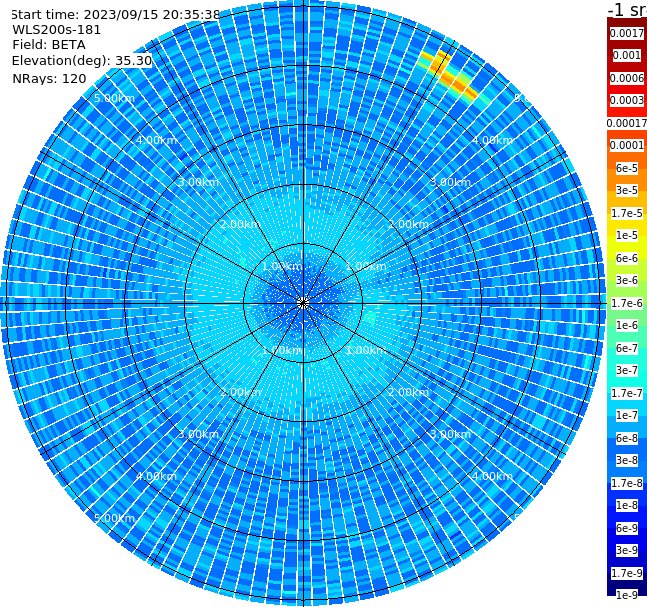Click the 3.00km range label in upper-left quadrant
The height and width of the screenshot is (607, 647).
pyautogui.click(x=198, y=182)
